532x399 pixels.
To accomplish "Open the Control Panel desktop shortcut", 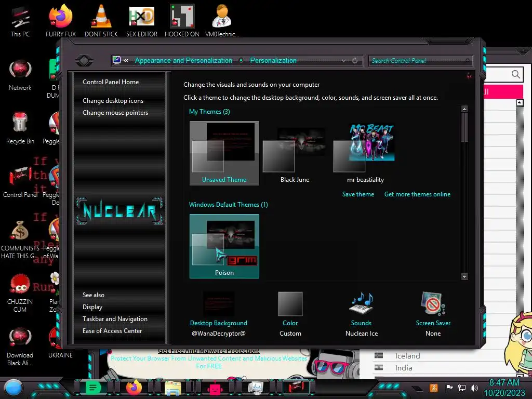I will (20, 182).
